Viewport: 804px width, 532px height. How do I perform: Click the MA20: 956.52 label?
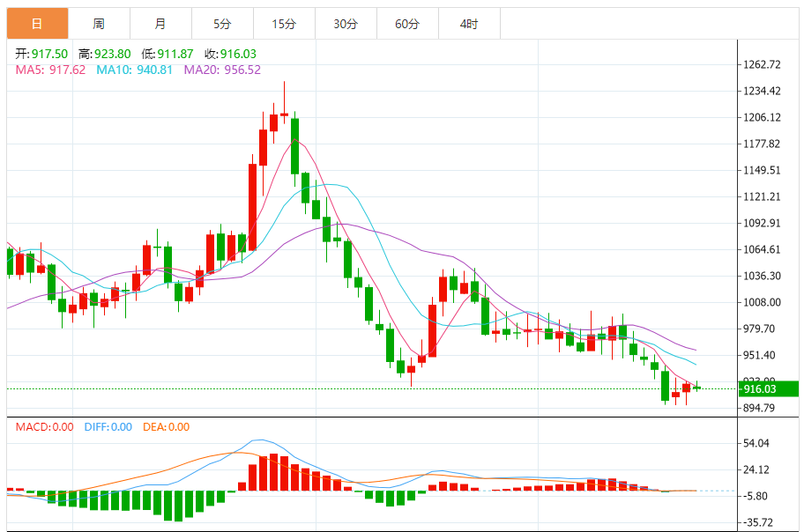pyautogui.click(x=222, y=70)
